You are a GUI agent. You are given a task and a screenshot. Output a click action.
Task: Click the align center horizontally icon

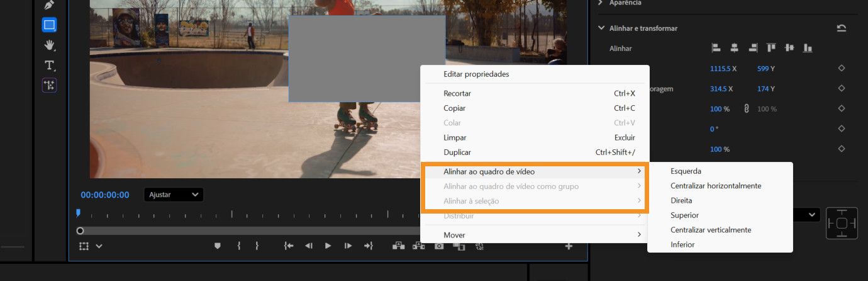[x=734, y=48]
